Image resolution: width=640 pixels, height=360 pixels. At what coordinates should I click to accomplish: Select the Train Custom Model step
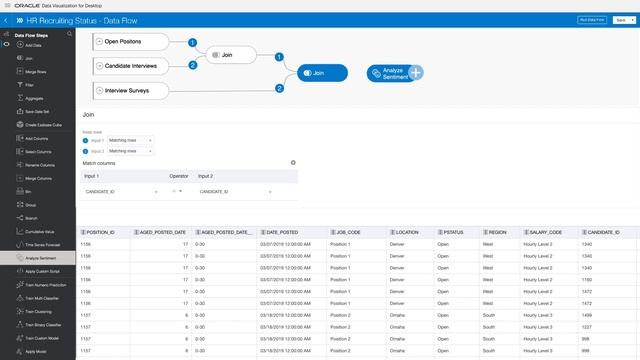coord(38,338)
